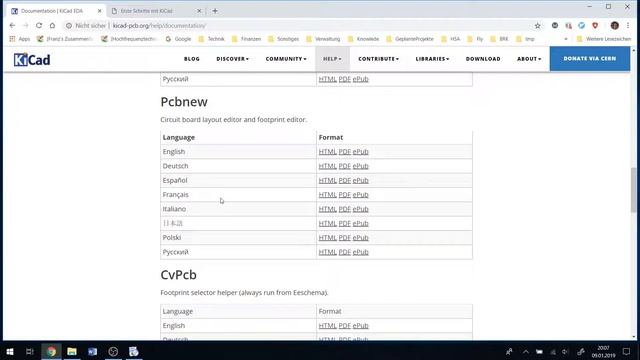This screenshot has height=360, width=640.
Task: Open Chrome three-dot menu
Action: click(x=628, y=25)
